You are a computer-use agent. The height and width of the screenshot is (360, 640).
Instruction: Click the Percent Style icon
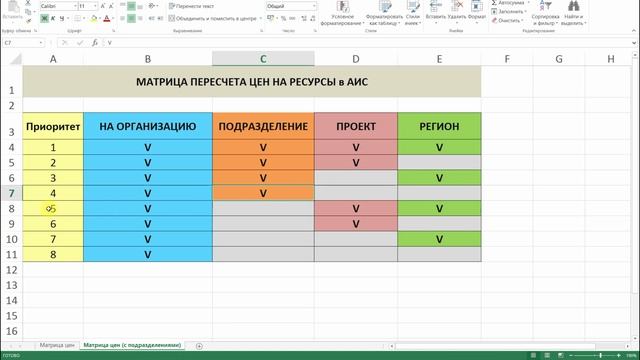pyautogui.click(x=283, y=18)
